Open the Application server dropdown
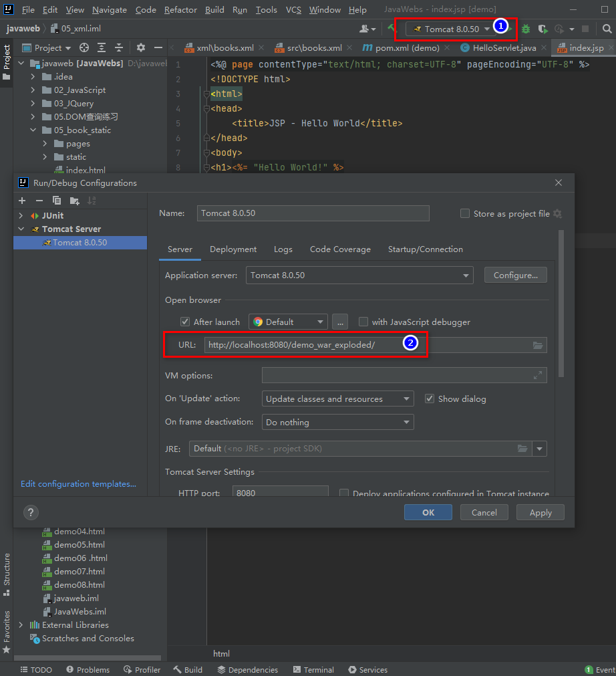The image size is (616, 676). (x=359, y=275)
